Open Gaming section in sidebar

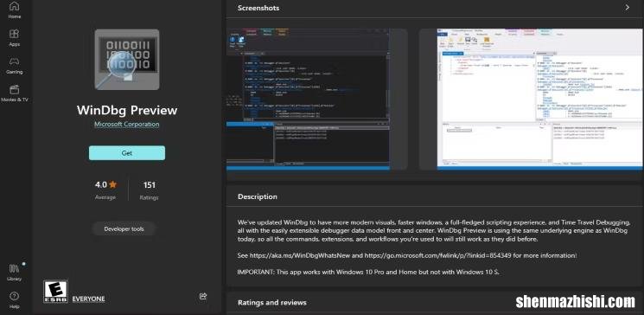15,66
